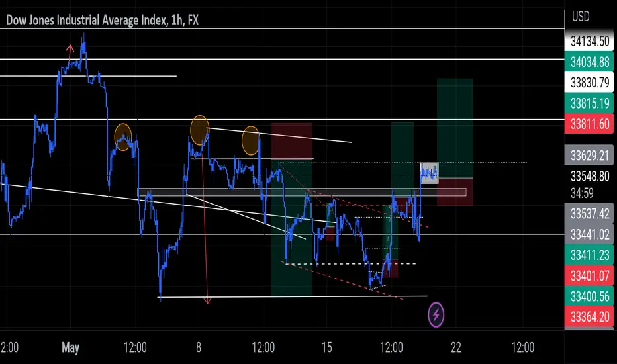This screenshot has height=364, width=617.
Task: Select the green 33411.23 price label
Action: point(589,255)
